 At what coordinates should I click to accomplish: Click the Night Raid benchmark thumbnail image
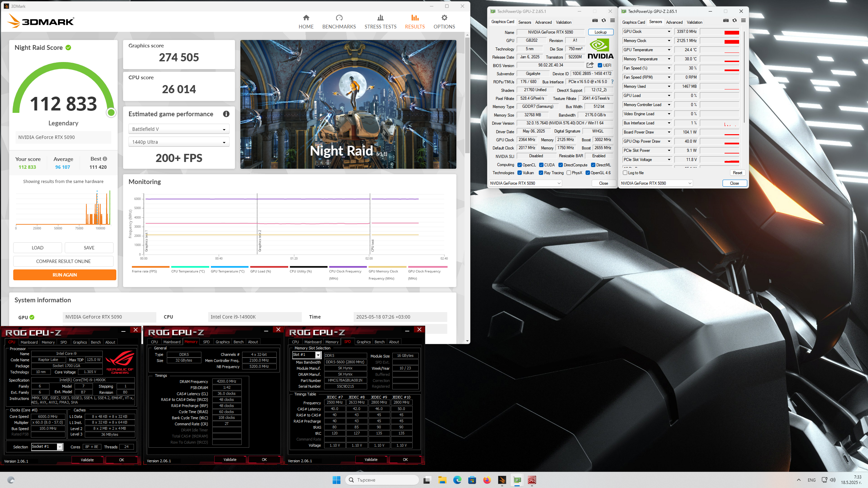[348, 104]
